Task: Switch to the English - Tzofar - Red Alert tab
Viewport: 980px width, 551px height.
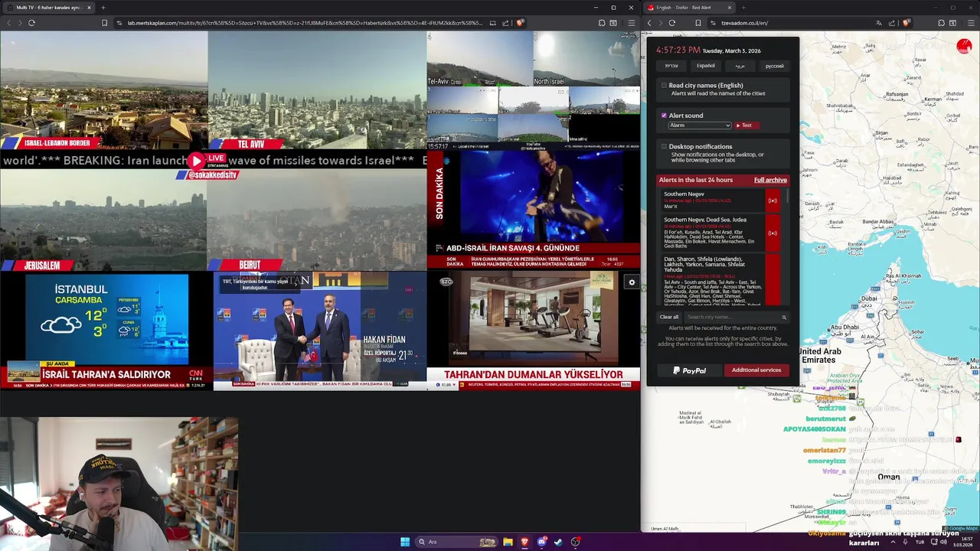Action: click(x=689, y=8)
